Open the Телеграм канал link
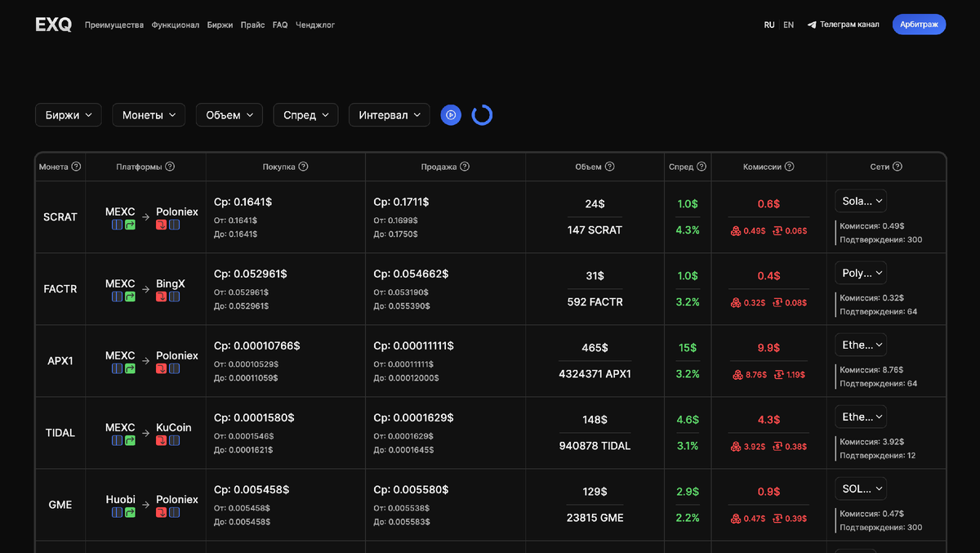Image resolution: width=980 pixels, height=553 pixels. click(849, 25)
